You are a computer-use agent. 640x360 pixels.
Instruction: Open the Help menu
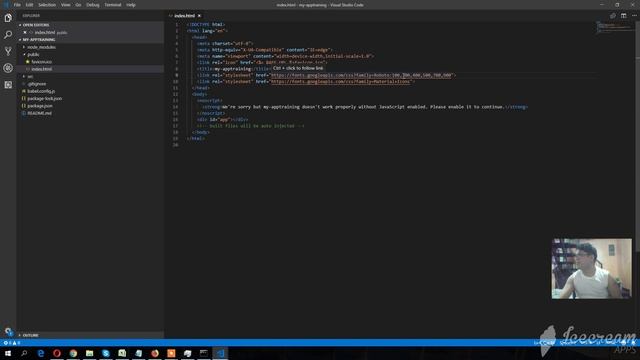pyautogui.click(x=131, y=5)
